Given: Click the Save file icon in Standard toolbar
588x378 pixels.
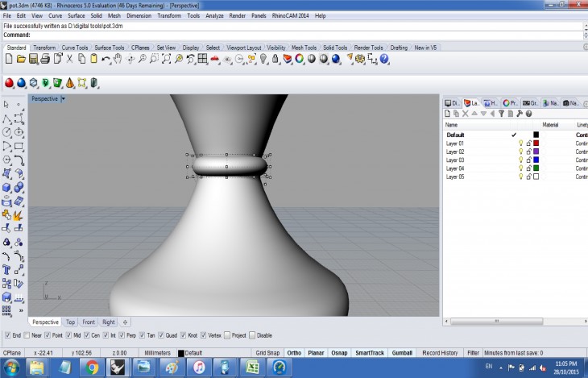Looking at the screenshot, I should (x=34, y=59).
